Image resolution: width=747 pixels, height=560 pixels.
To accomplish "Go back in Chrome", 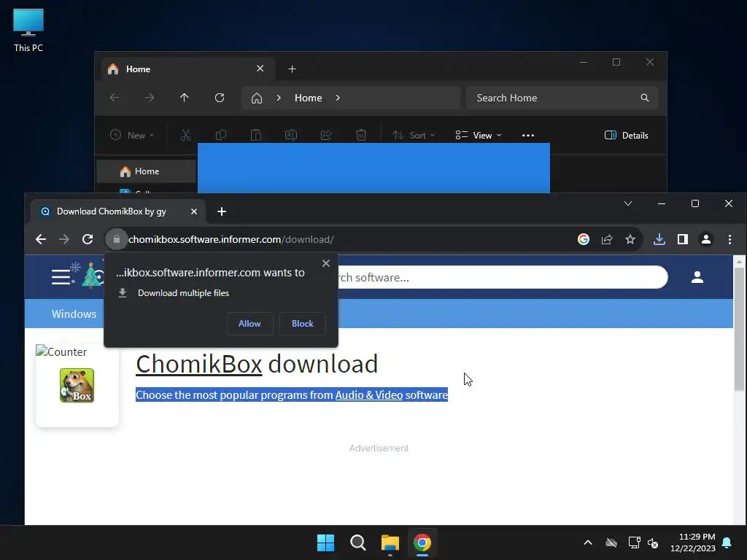I will pos(41,239).
